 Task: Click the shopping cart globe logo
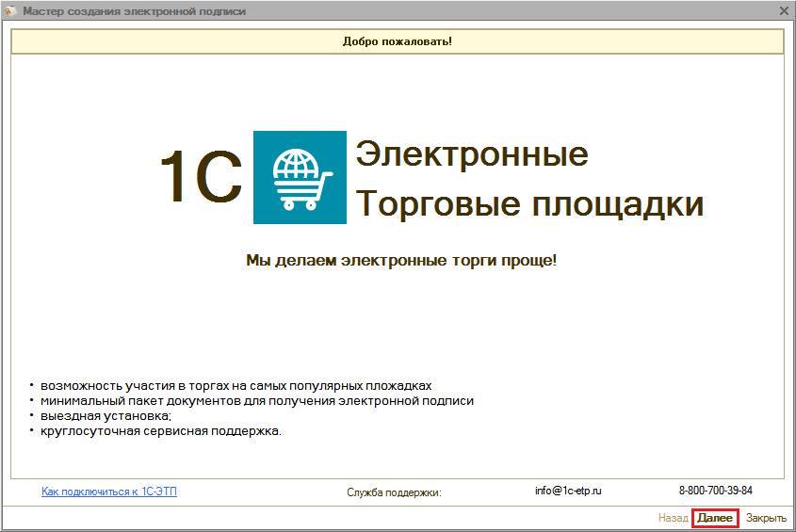pyautogui.click(x=300, y=177)
